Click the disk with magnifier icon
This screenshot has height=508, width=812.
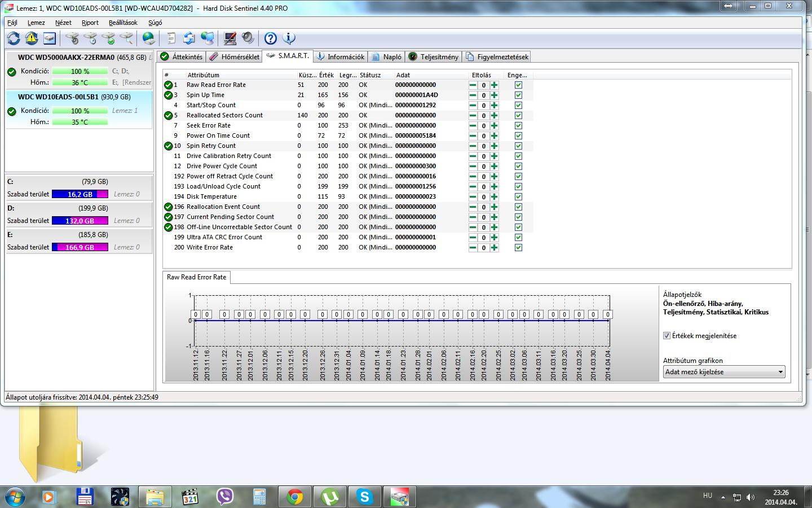(126, 38)
